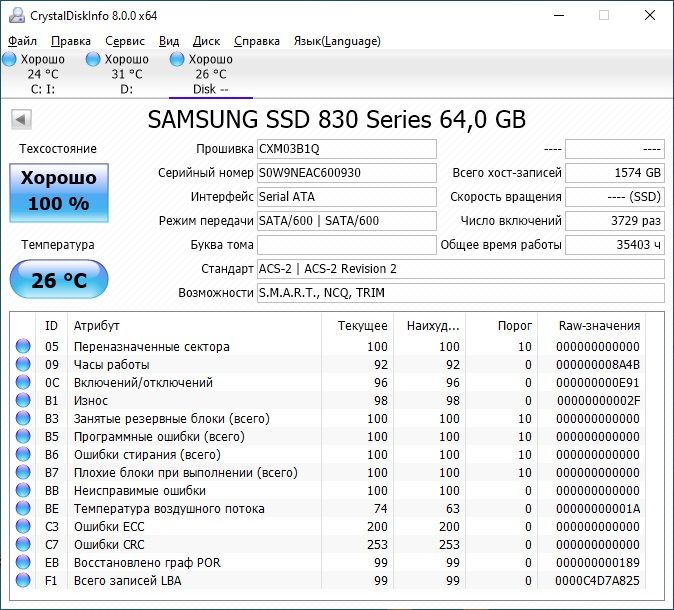Select attribute Износ
This screenshot has width=674, height=610.
tap(91, 401)
